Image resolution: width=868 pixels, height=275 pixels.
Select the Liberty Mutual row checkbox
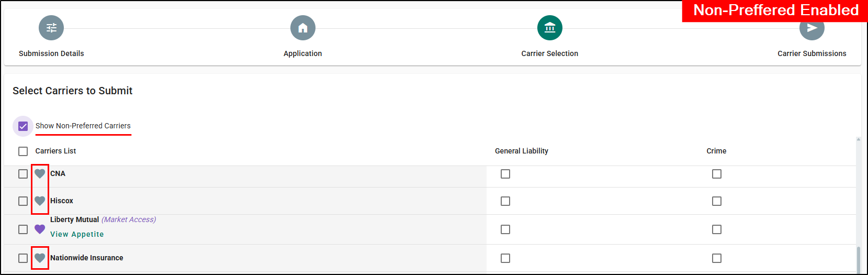click(x=23, y=229)
